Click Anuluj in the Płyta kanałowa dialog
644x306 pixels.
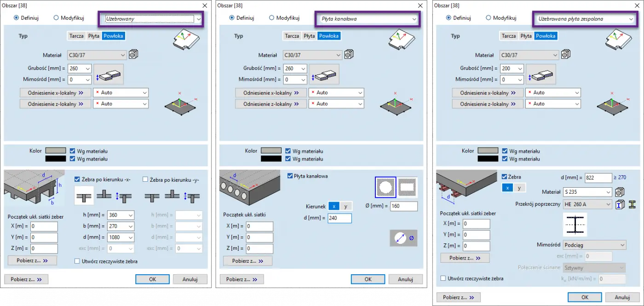(405, 279)
